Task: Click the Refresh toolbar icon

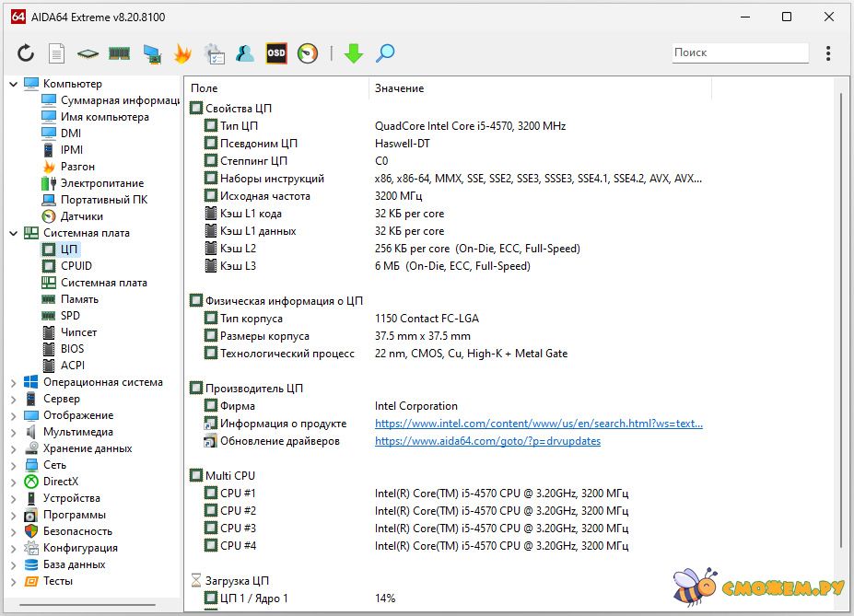Action: [26, 53]
